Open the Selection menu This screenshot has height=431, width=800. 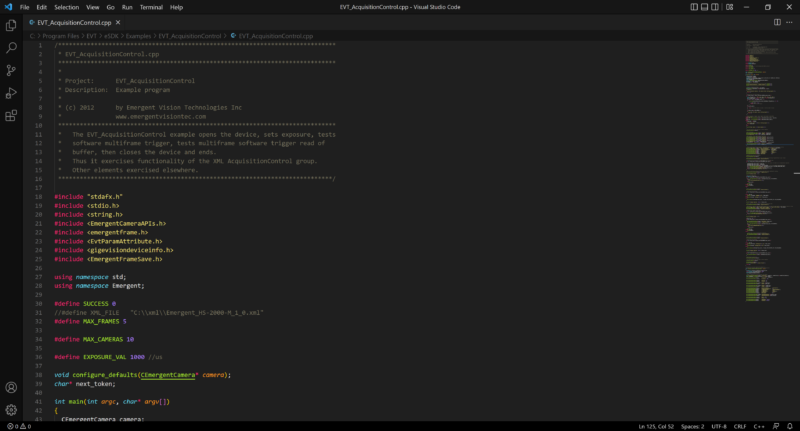click(66, 7)
